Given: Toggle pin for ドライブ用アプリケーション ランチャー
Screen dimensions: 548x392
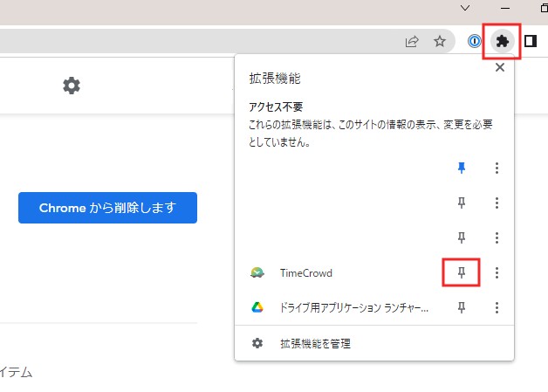Looking at the screenshot, I should pyautogui.click(x=462, y=307).
